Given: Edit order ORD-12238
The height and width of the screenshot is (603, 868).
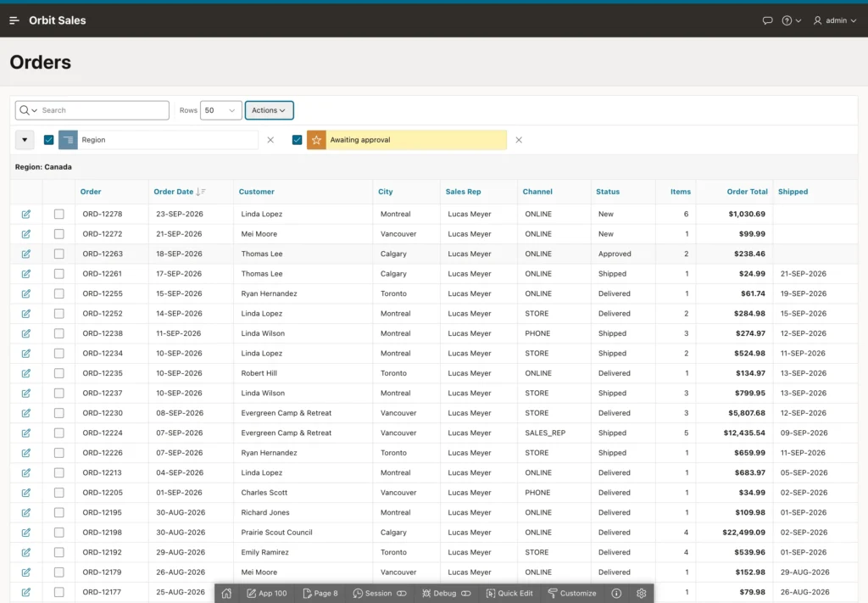Looking at the screenshot, I should [26, 334].
